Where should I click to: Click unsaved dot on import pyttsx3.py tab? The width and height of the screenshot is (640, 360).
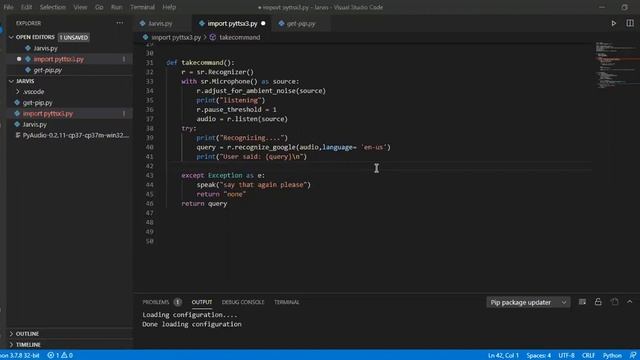(x=263, y=23)
